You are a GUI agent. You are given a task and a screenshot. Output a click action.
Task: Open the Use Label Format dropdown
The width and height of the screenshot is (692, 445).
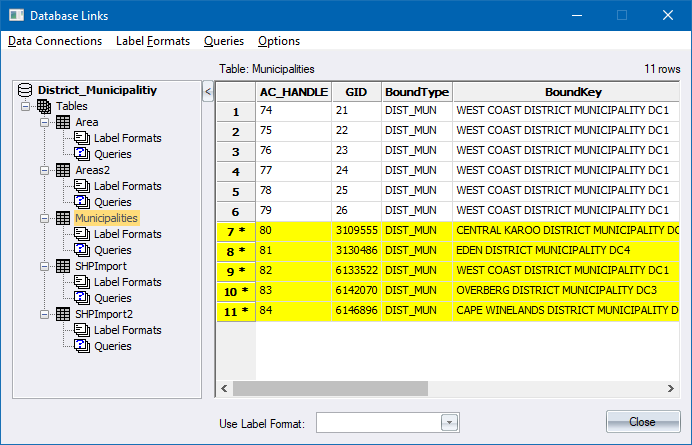click(449, 423)
